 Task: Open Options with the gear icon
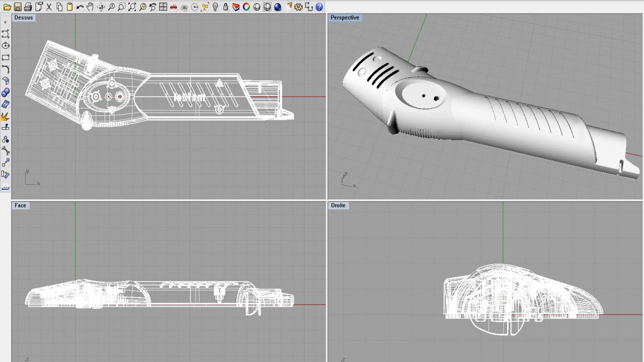coord(299,7)
